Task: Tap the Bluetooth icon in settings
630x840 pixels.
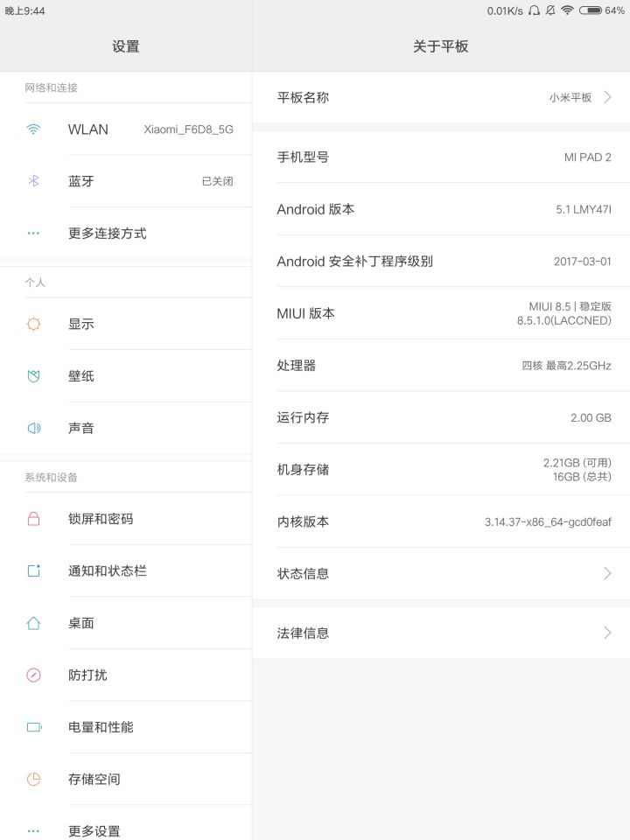Action: pos(33,181)
